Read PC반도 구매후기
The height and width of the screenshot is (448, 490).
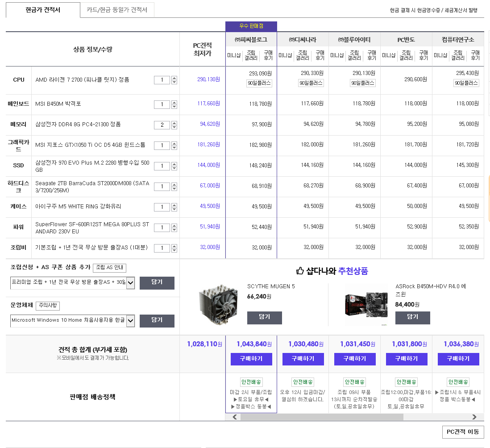tap(423, 55)
